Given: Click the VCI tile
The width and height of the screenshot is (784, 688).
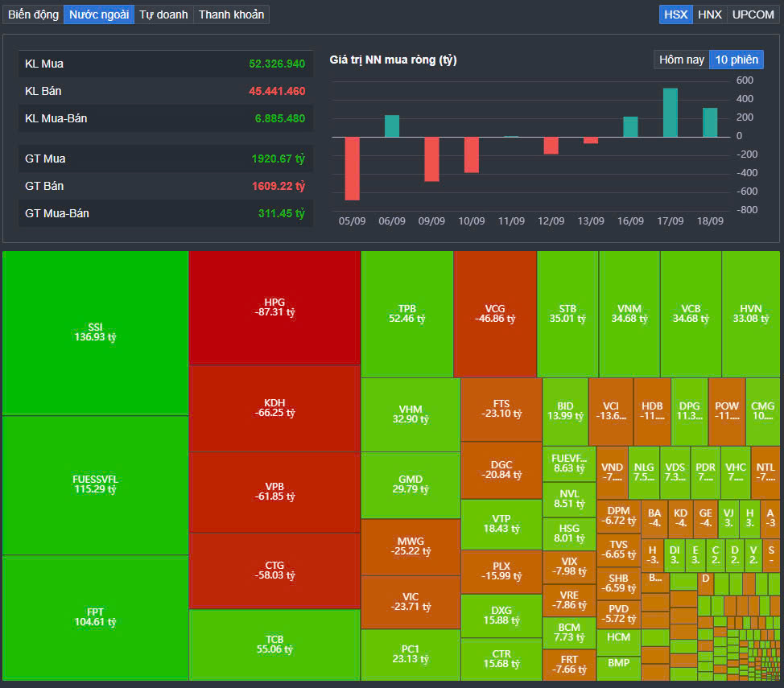Looking at the screenshot, I should [611, 411].
